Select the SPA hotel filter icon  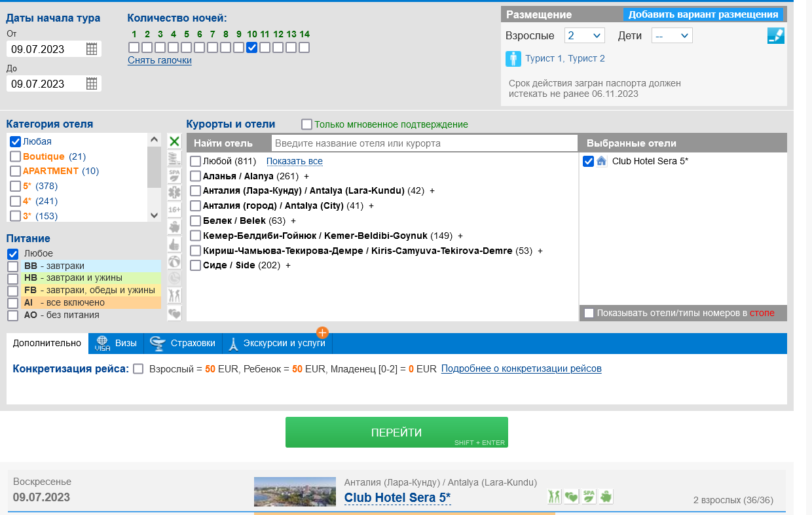[174, 175]
